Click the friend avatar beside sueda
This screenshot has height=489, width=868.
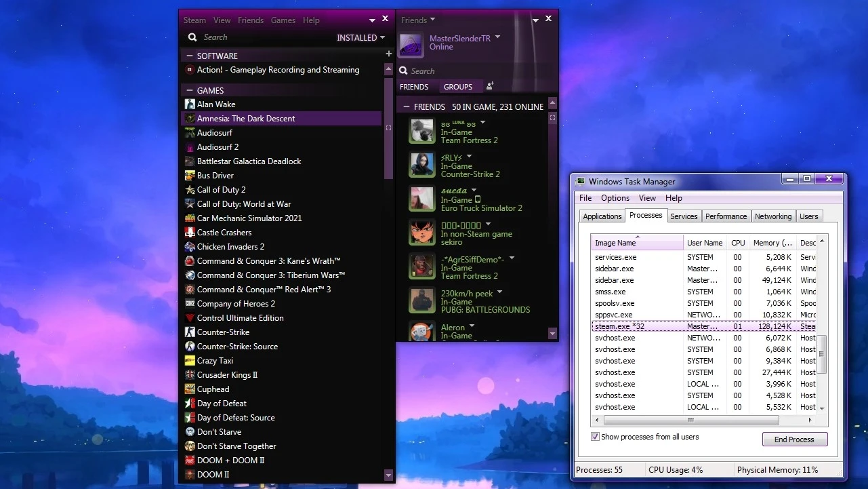coord(422,199)
